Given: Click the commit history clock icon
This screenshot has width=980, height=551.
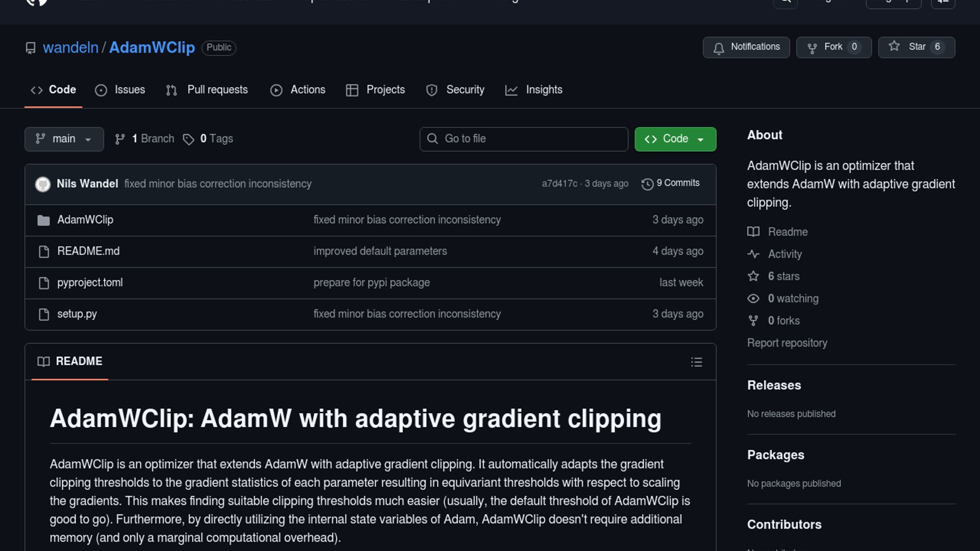Looking at the screenshot, I should pyautogui.click(x=647, y=184).
